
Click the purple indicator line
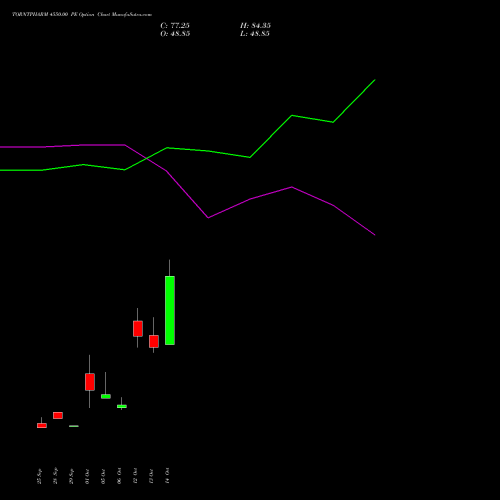(x=187, y=194)
